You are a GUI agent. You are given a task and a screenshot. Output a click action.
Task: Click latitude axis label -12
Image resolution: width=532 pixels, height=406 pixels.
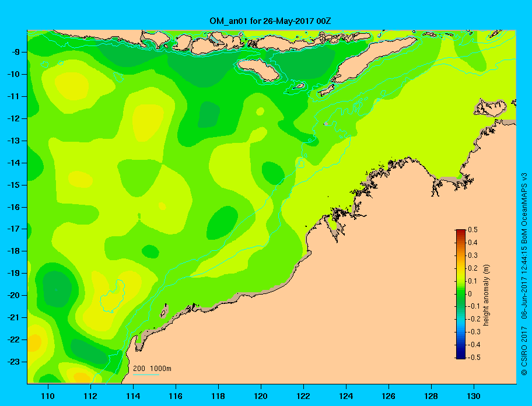click(x=13, y=119)
